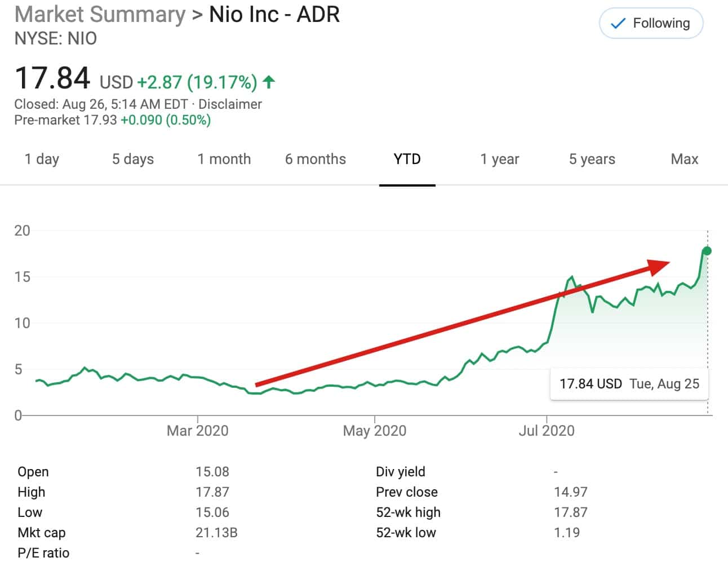
Task: Click the Nio Inc - ADR title
Action: pyautogui.click(x=274, y=14)
